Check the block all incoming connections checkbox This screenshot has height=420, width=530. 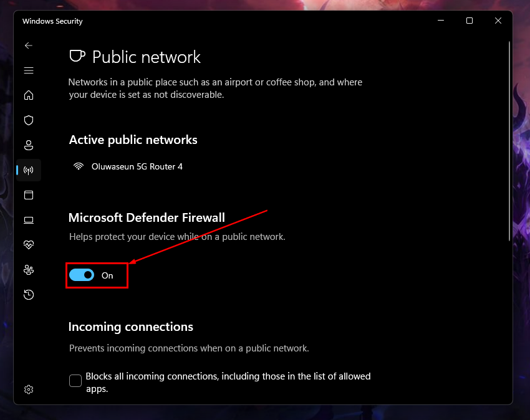[75, 381]
